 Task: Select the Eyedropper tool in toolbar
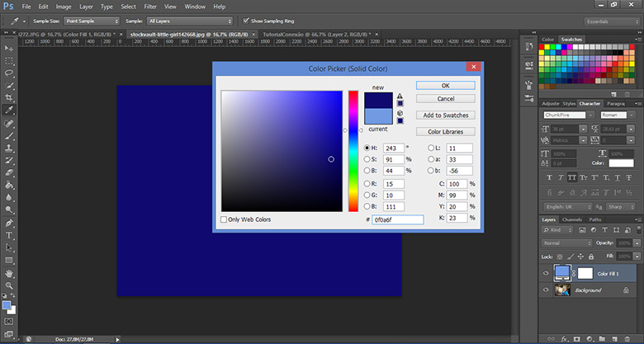pyautogui.click(x=9, y=110)
